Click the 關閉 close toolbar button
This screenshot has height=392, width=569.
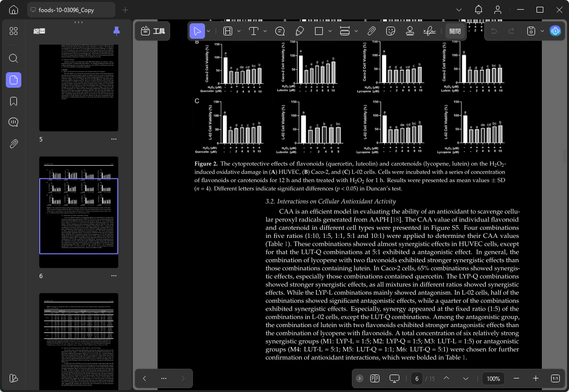(x=455, y=31)
